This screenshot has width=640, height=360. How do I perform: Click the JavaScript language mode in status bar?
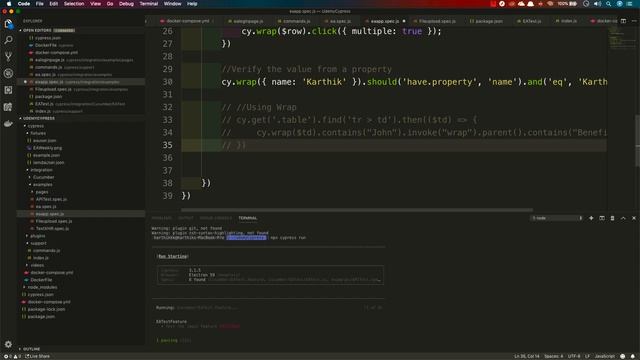pyautogui.click(x=604, y=356)
